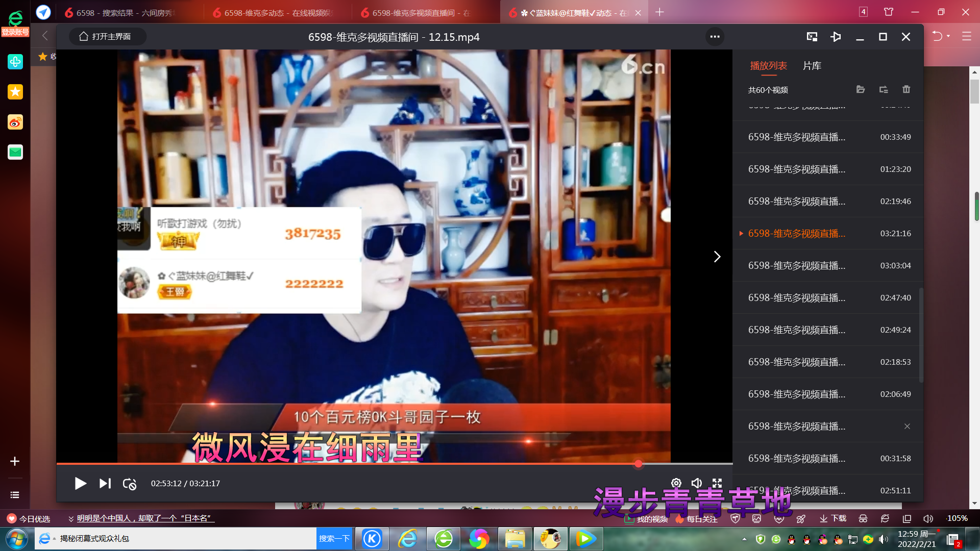
Task: Click the 登录账号 browser logo
Action: (x=15, y=23)
